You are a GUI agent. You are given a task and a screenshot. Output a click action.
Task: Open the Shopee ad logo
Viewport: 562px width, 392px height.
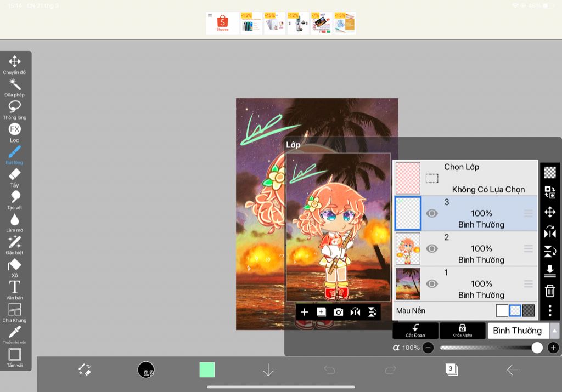[x=223, y=23]
